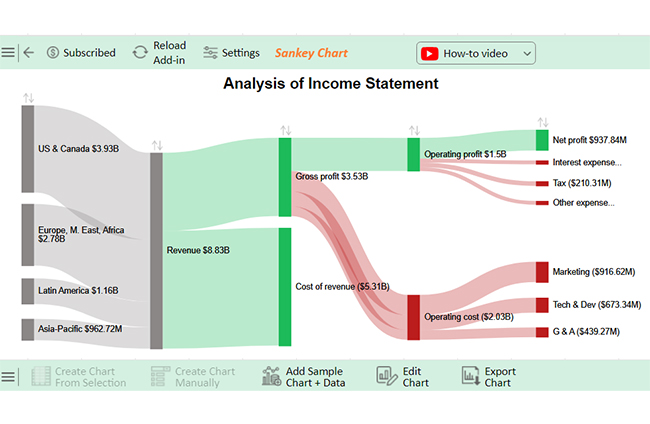
Task: Click the Subscribed dollar icon
Action: coord(53,53)
